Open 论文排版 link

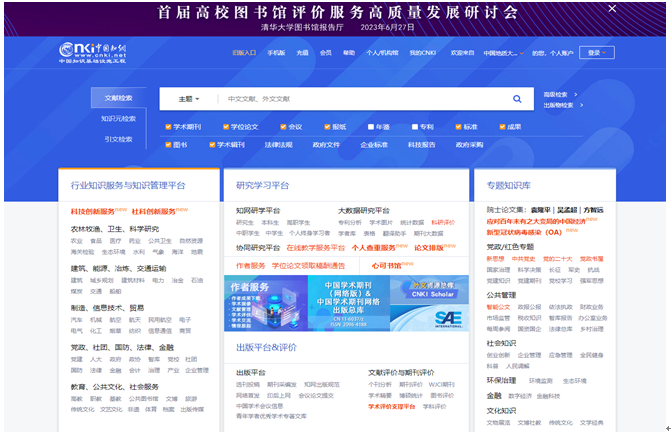tap(429, 248)
